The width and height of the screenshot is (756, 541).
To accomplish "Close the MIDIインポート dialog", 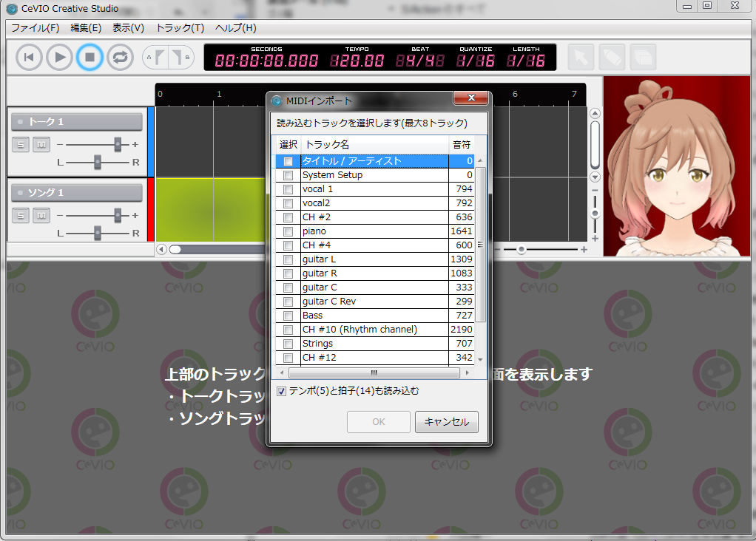I will tap(471, 98).
